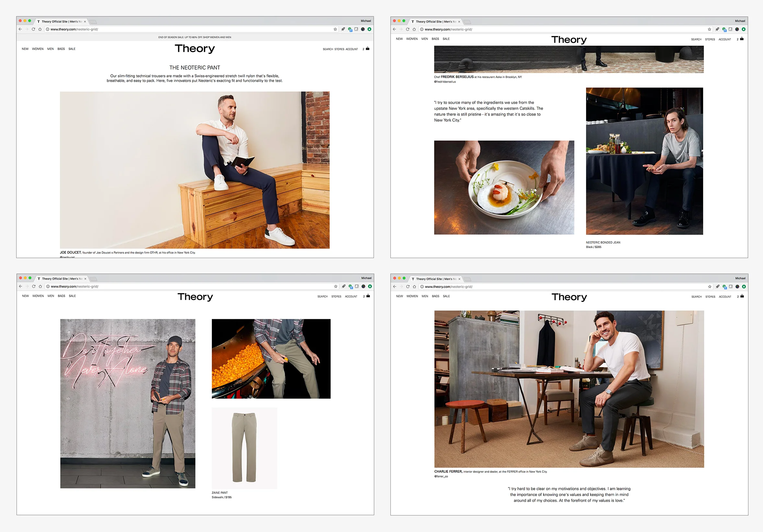Click home icon in bottom-left browser window
763x532 pixels.
coord(40,286)
